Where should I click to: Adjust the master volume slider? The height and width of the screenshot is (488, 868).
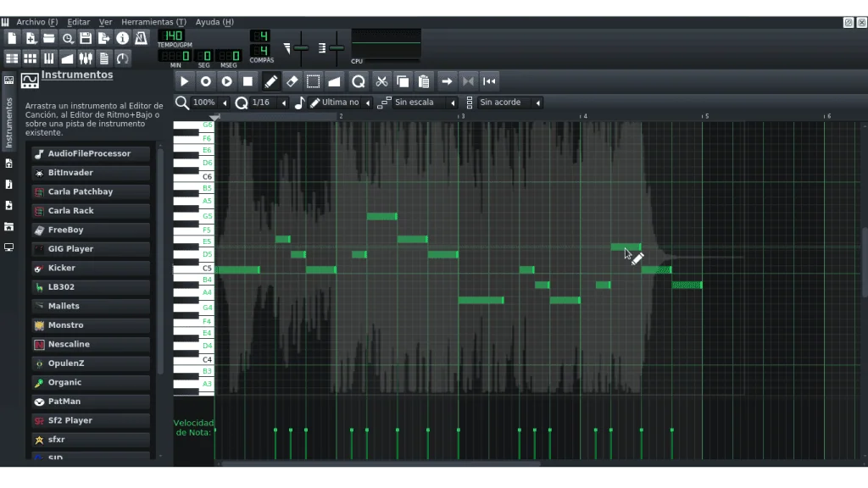click(301, 48)
